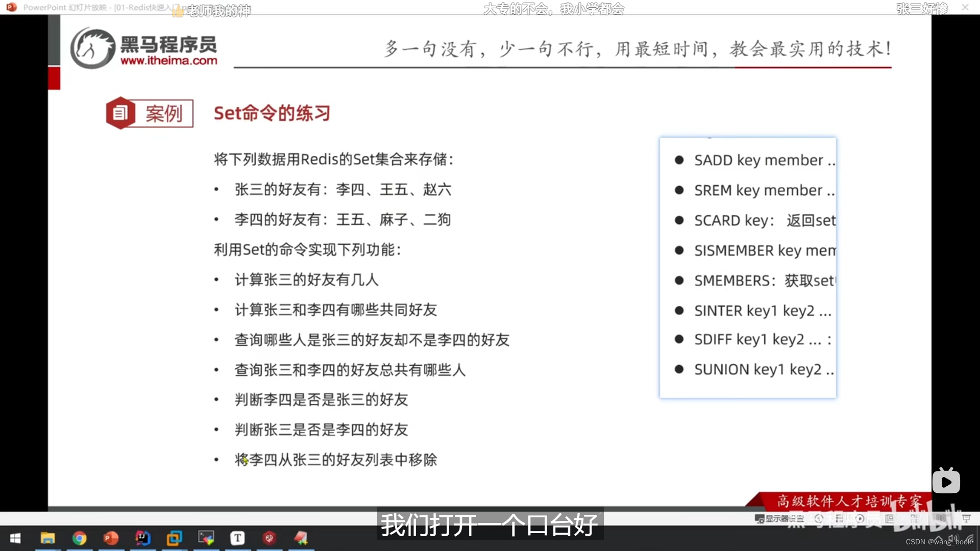Select the 案例 label on the slide
This screenshot has height=551, width=980.
pos(163,113)
